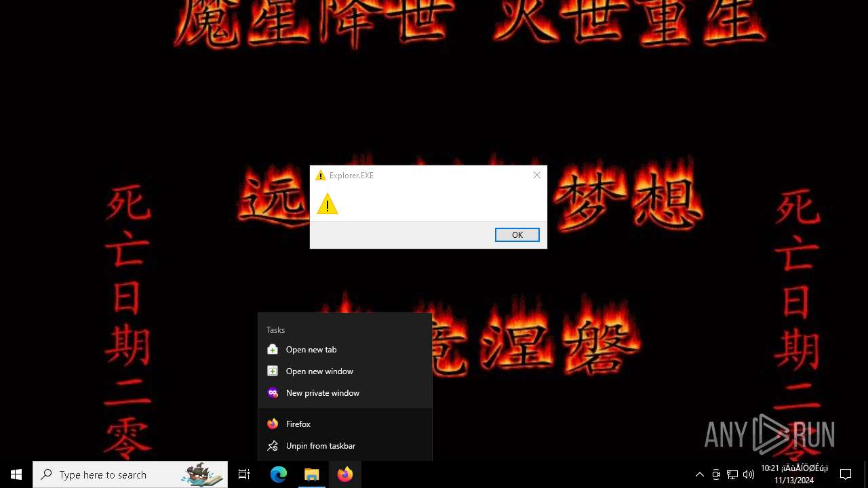Focus the Type here to search box

(130, 474)
